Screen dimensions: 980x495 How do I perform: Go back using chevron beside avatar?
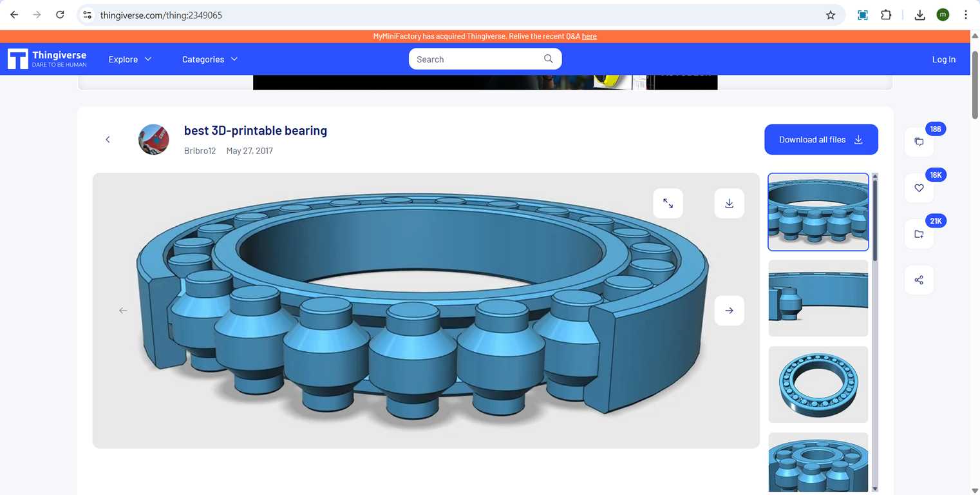[108, 139]
